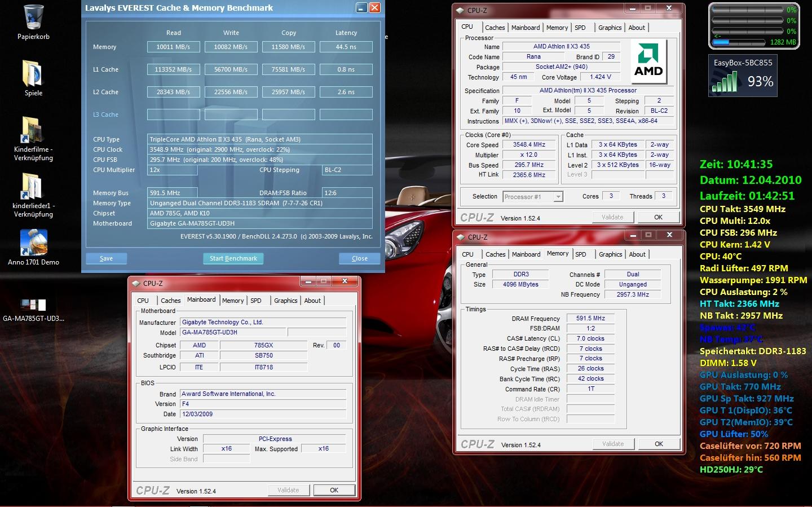812x507 pixels.
Task: Click the Memory Read result field
Action: (174, 47)
